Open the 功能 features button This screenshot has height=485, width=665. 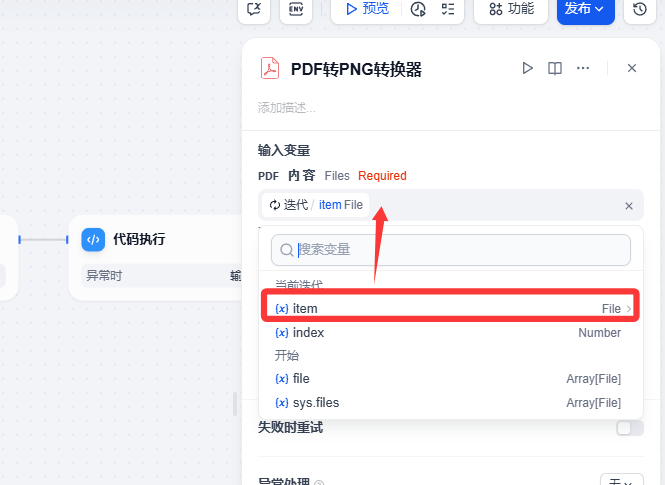511,9
